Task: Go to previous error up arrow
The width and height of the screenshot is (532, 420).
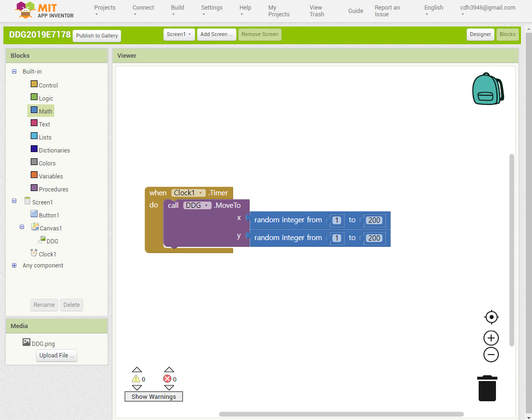Action: tap(169, 369)
